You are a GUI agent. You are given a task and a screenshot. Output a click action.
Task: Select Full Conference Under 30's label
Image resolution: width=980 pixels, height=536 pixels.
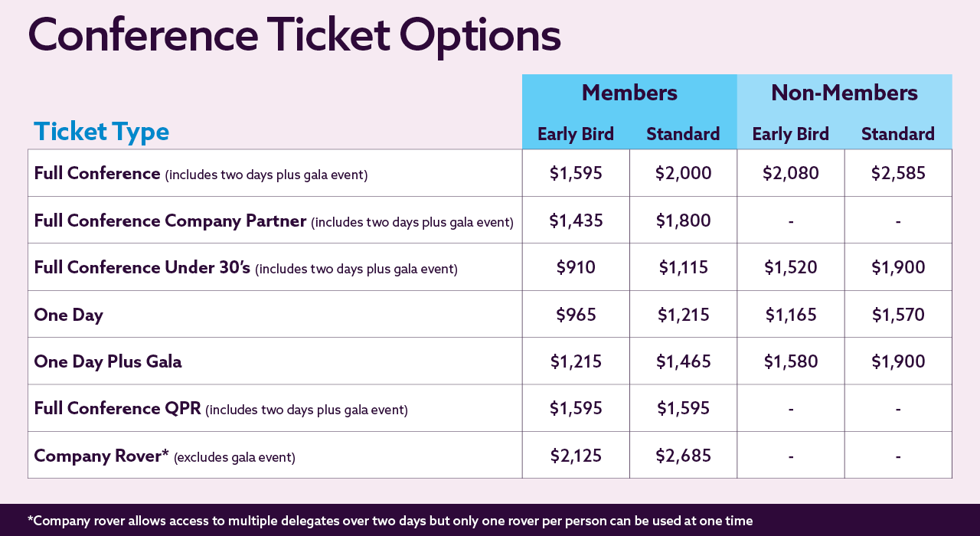142,267
